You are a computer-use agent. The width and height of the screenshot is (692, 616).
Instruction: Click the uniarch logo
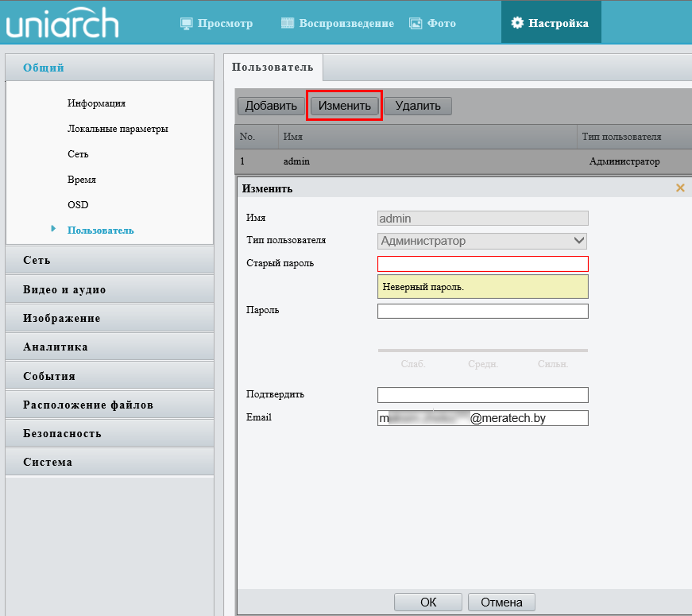coord(63,23)
